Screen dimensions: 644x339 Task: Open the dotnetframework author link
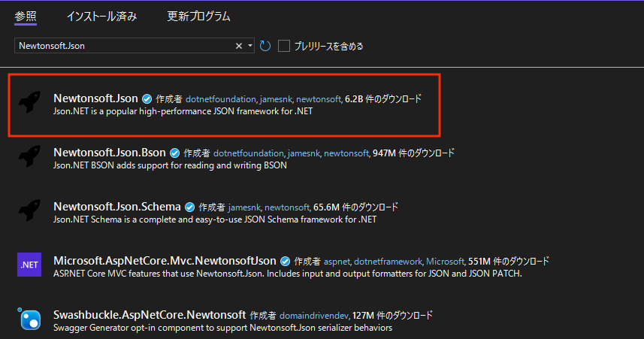pyautogui.click(x=389, y=262)
